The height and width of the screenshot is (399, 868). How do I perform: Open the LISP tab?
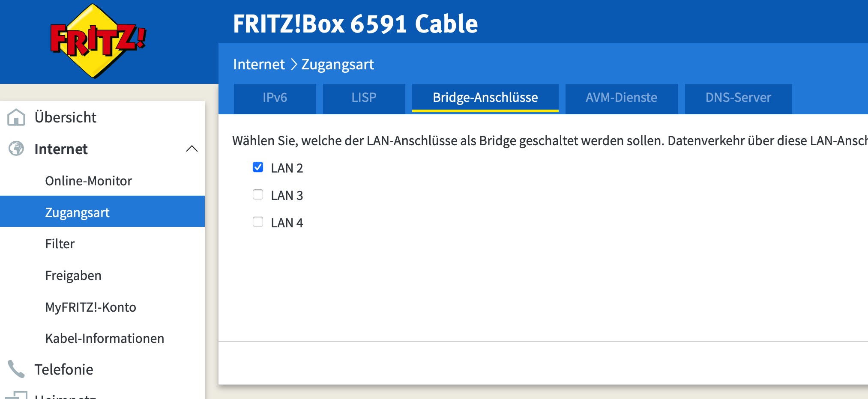(364, 98)
